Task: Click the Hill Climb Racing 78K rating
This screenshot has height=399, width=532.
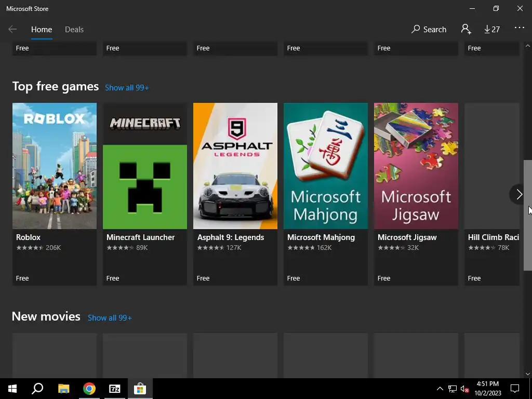Action: point(488,248)
